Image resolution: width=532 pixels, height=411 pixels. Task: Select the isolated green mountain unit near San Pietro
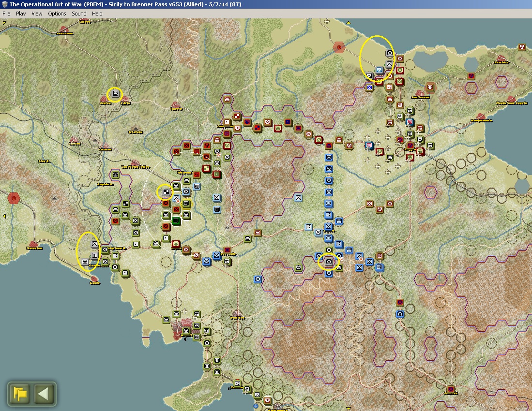pyautogui.click(x=115, y=175)
